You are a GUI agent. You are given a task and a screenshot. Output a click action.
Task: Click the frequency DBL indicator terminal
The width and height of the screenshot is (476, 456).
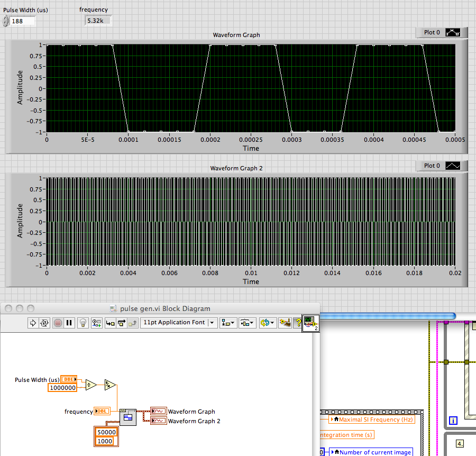click(102, 411)
